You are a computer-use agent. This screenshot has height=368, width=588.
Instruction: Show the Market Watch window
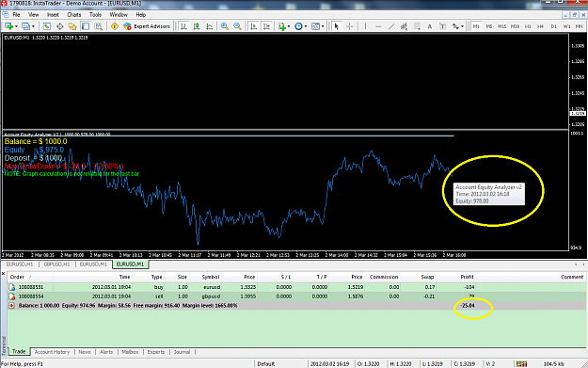point(46,26)
